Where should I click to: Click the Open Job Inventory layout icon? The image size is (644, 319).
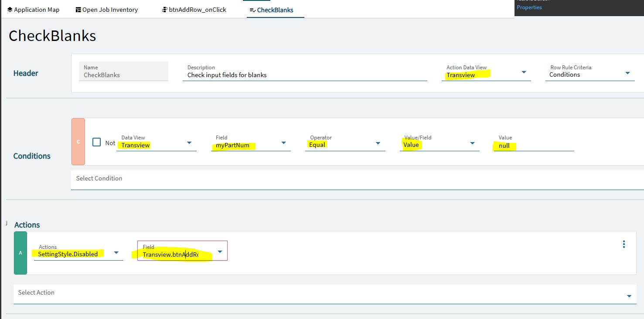(78, 10)
